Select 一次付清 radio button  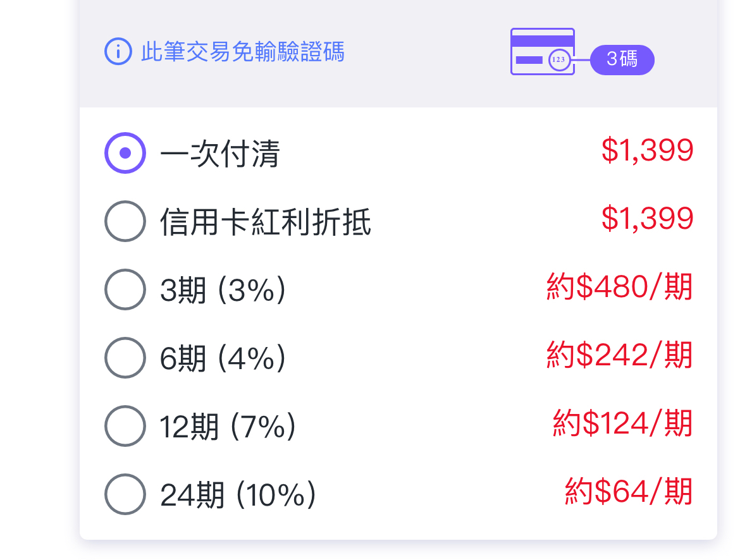pyautogui.click(x=125, y=153)
